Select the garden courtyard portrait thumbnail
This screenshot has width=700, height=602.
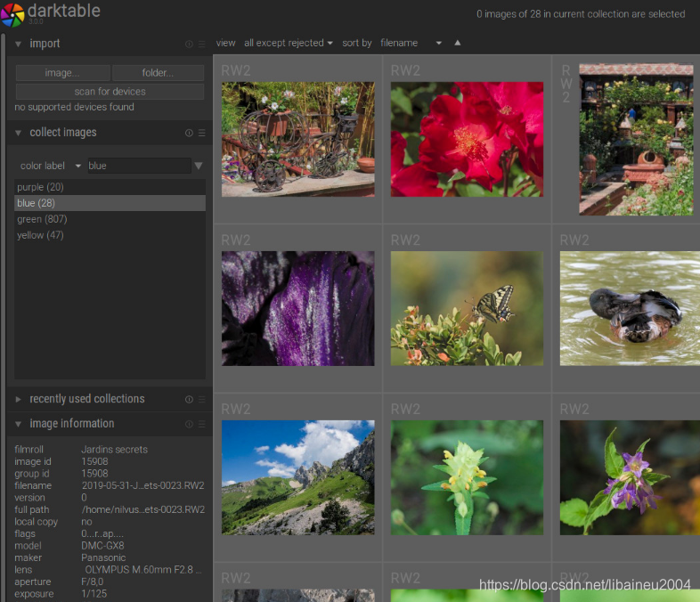click(x=636, y=140)
